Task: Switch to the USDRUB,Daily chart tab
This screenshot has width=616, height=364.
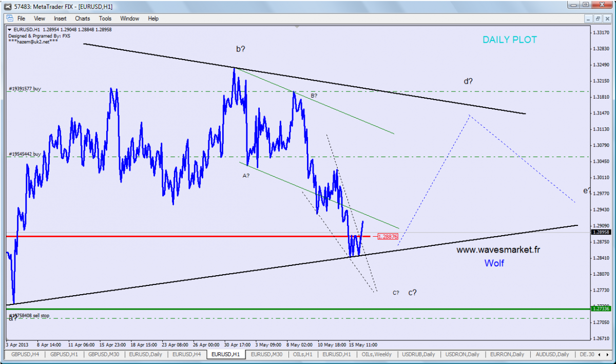Action: tap(419, 355)
